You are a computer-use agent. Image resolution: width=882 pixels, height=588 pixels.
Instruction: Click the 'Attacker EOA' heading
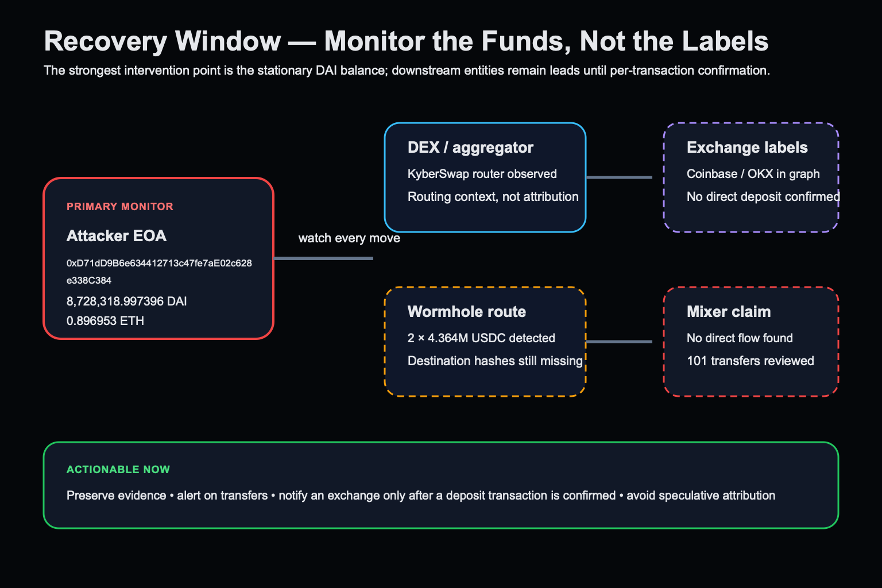click(x=117, y=236)
